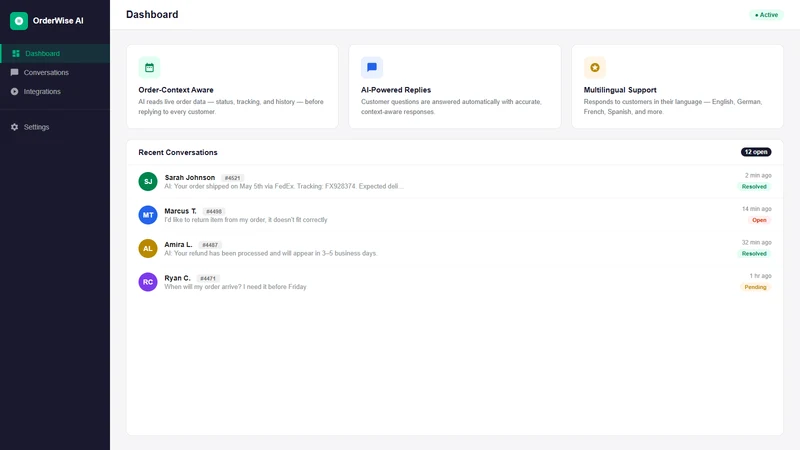The height and width of the screenshot is (450, 800).
Task: Click order number #4487 tag
Action: pos(210,245)
